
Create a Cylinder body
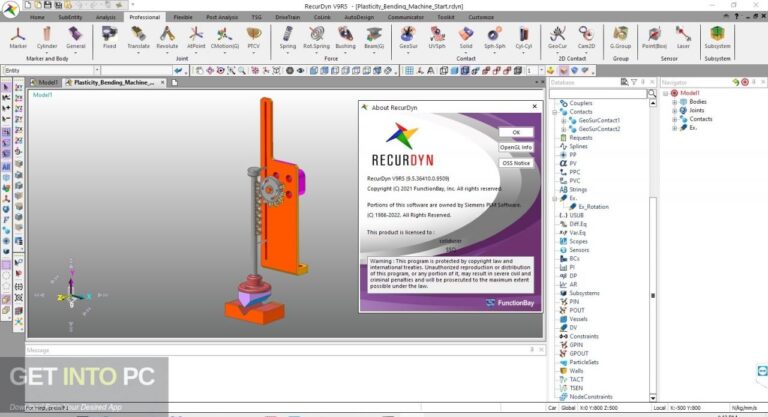click(x=47, y=38)
